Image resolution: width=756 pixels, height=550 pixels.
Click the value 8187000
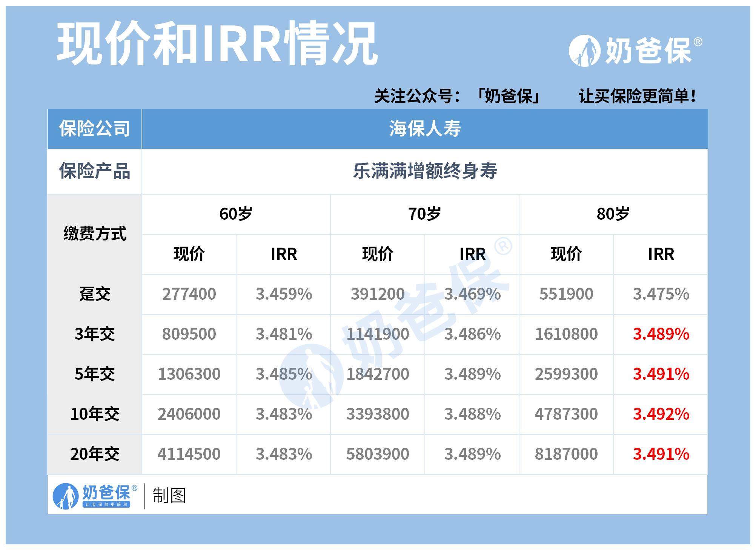566,454
